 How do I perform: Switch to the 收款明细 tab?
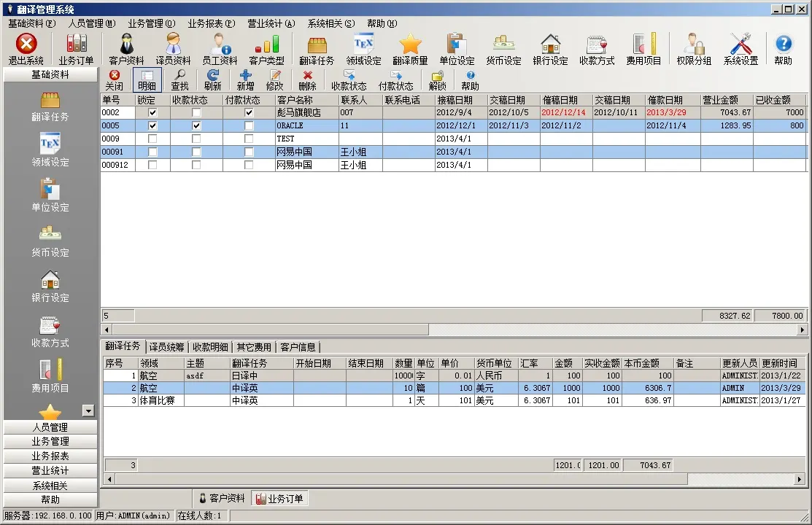pyautogui.click(x=209, y=347)
